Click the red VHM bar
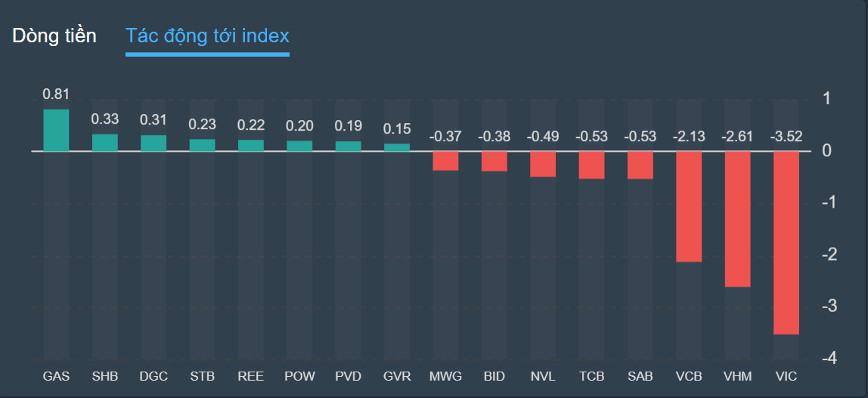Viewport: 868px width, 398px height. [x=737, y=219]
